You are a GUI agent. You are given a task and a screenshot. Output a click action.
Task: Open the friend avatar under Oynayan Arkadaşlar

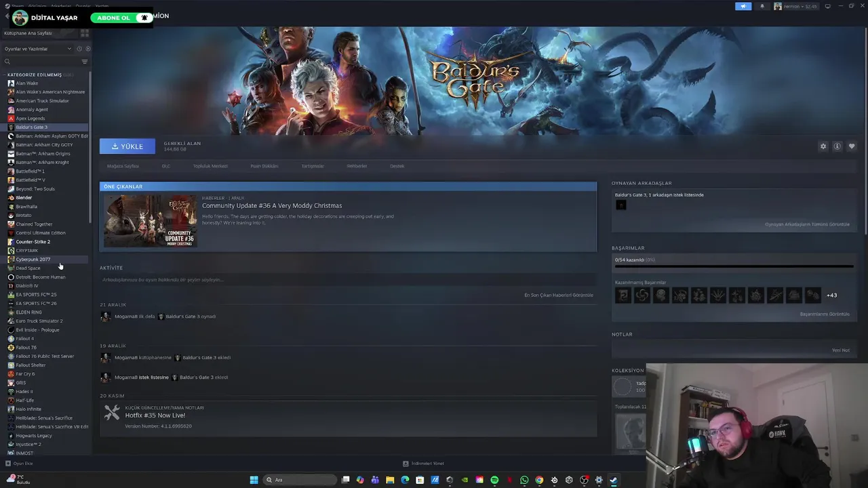pyautogui.click(x=620, y=205)
